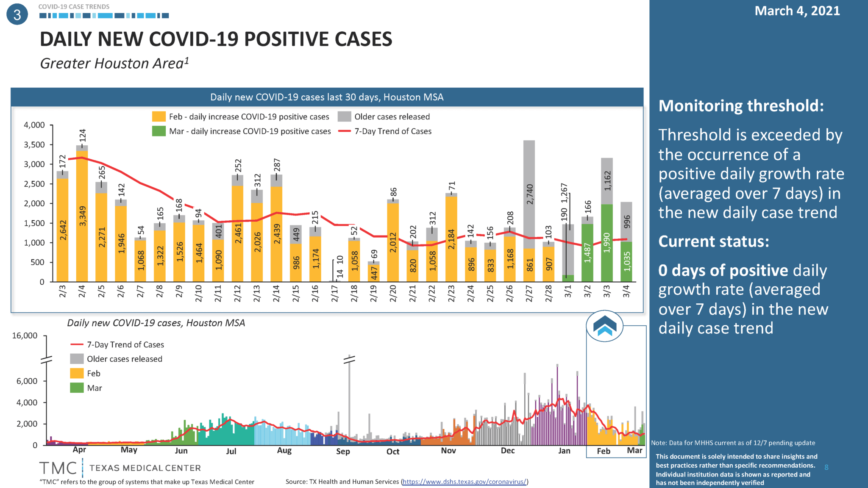The height and width of the screenshot is (488, 868).
Task: Click the 4,000 y-axis label on top chart
Action: [x=34, y=125]
